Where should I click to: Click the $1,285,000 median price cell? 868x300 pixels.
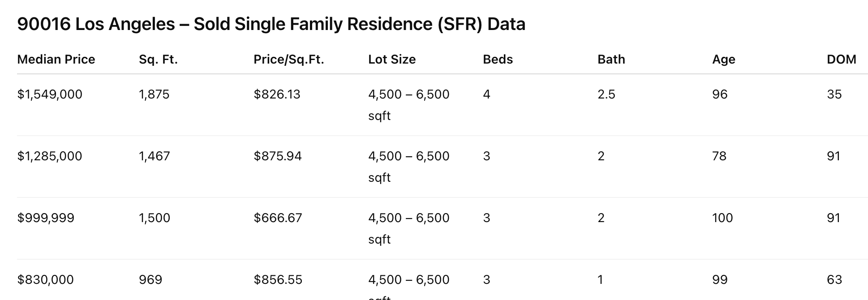[50, 156]
